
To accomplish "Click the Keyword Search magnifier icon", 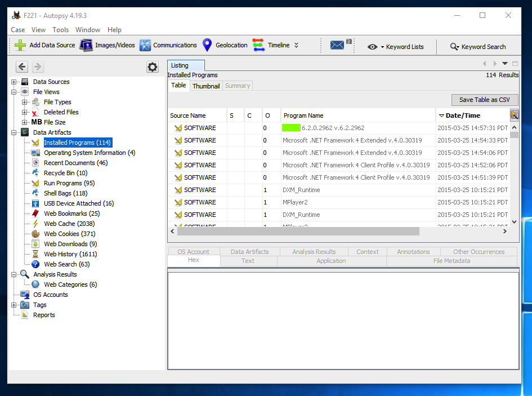I will click(454, 47).
